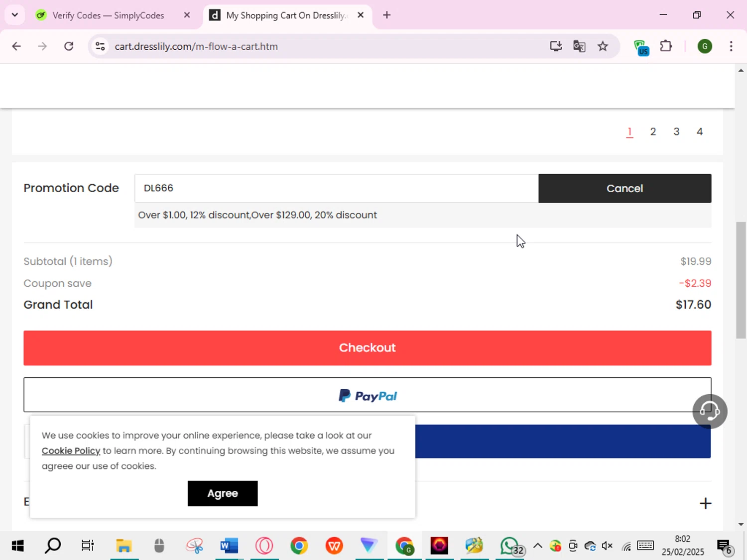Open the US VPN extension icon
Image resolution: width=747 pixels, height=560 pixels.
pyautogui.click(x=641, y=47)
